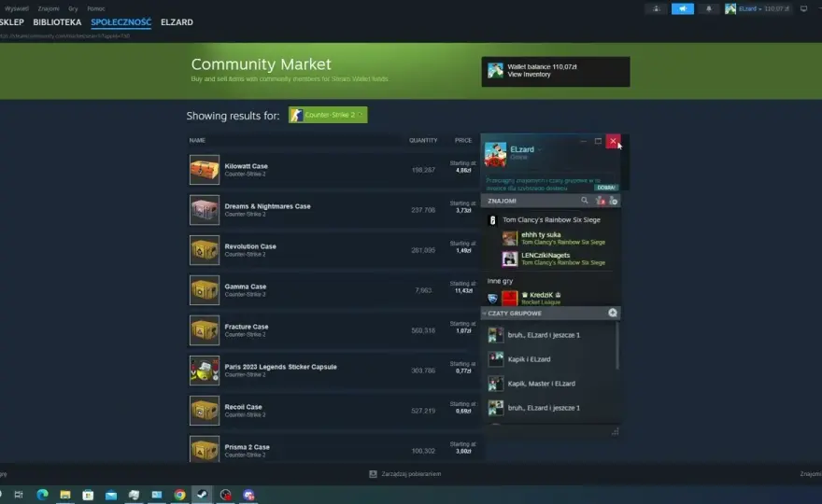Click the friends window resize grip

click(615, 432)
